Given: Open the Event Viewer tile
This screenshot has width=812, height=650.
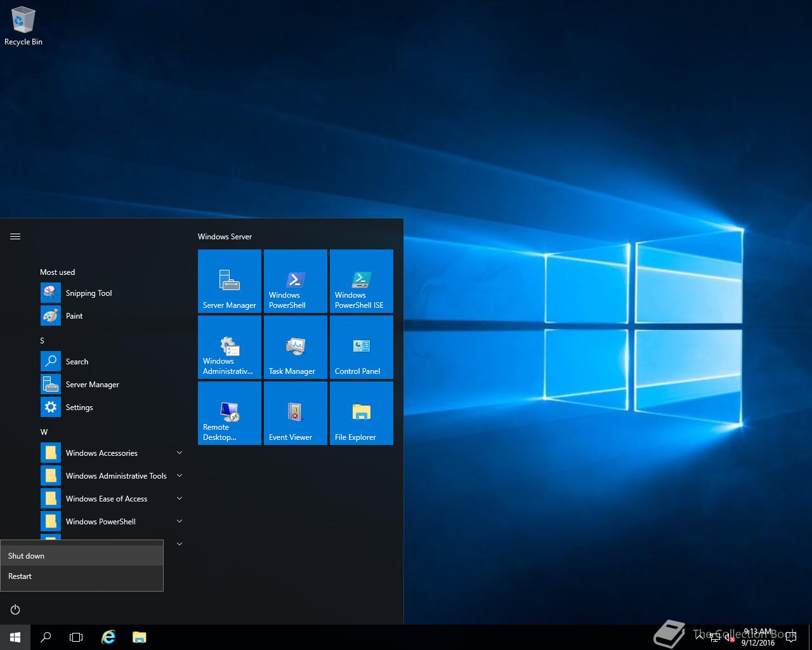Looking at the screenshot, I should 296,413.
